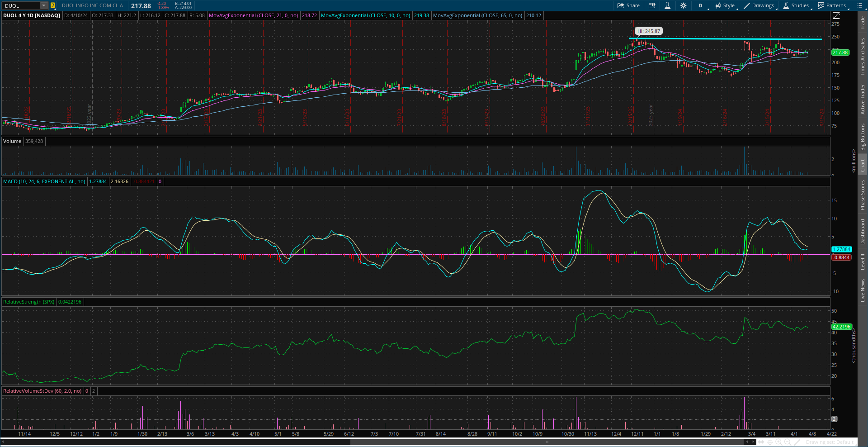Open the Dashboard sidebar tab
Screen dimensions: 868x447
click(863, 232)
